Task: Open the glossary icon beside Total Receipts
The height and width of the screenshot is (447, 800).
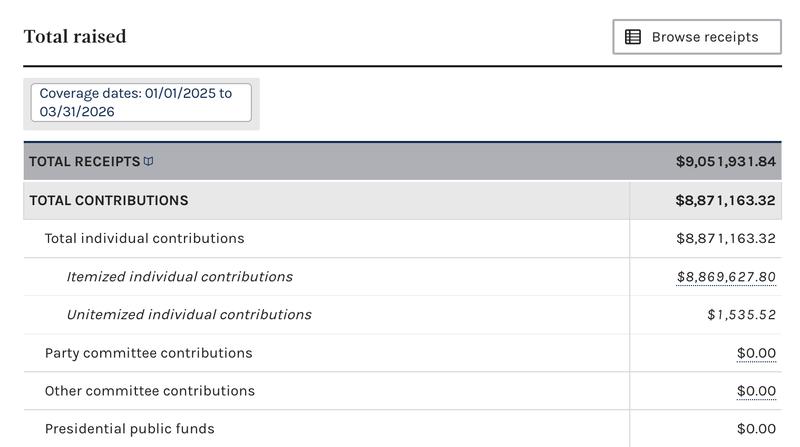Action: [149, 162]
